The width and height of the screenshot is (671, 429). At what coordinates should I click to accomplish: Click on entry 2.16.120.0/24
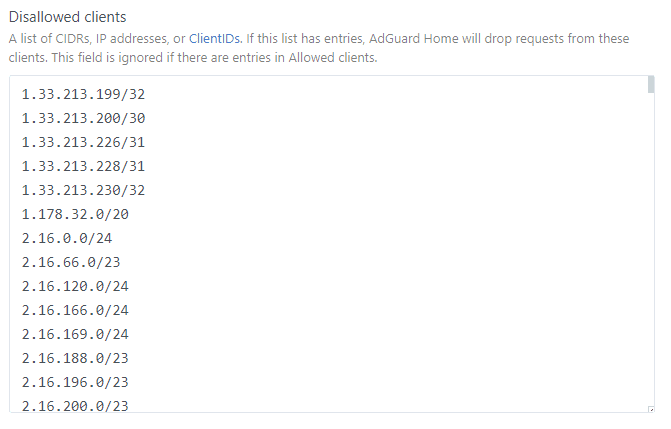[x=75, y=286]
